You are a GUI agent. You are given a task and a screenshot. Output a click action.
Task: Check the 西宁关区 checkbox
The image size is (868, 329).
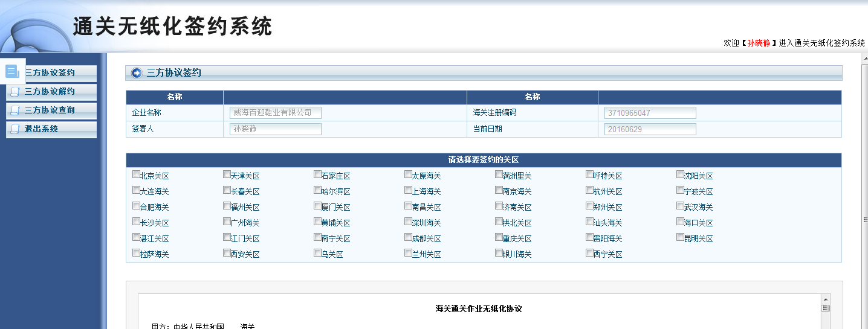click(589, 253)
